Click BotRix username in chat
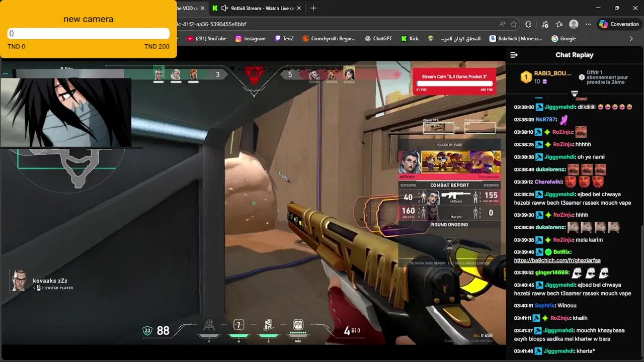This screenshot has height=362, width=644. coord(561,252)
